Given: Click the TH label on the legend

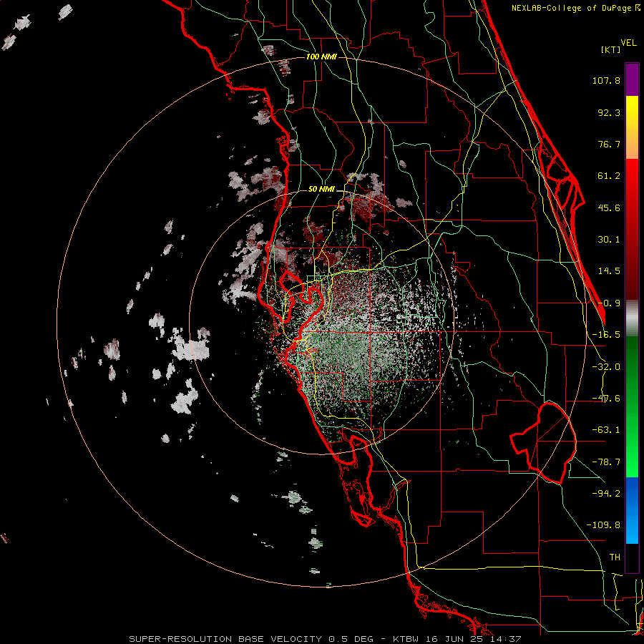Looking at the screenshot, I should point(615,557).
